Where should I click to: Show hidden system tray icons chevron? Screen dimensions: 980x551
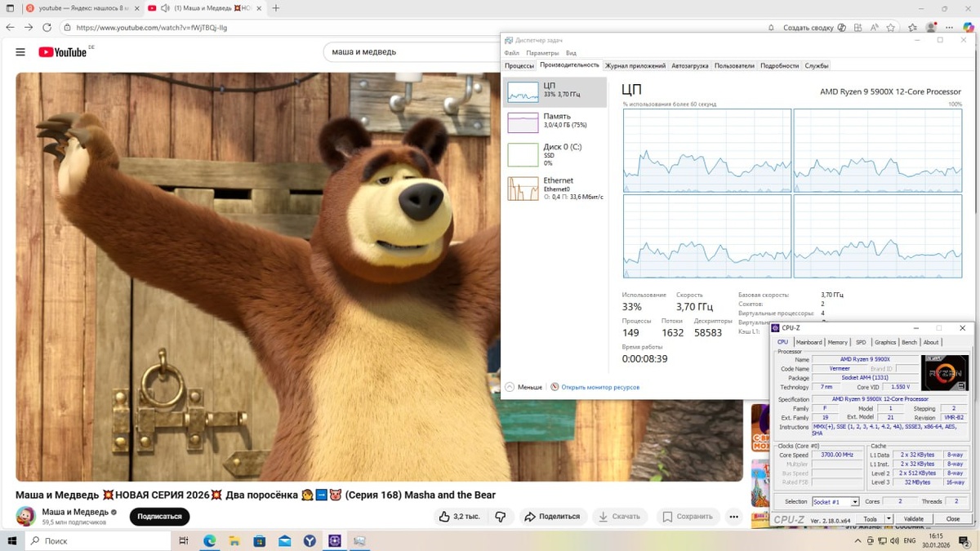pos(857,541)
